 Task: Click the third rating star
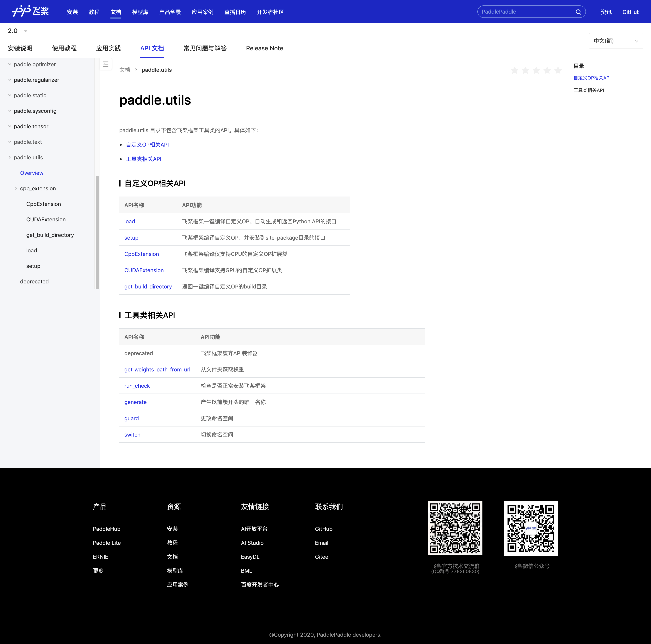pyautogui.click(x=536, y=70)
